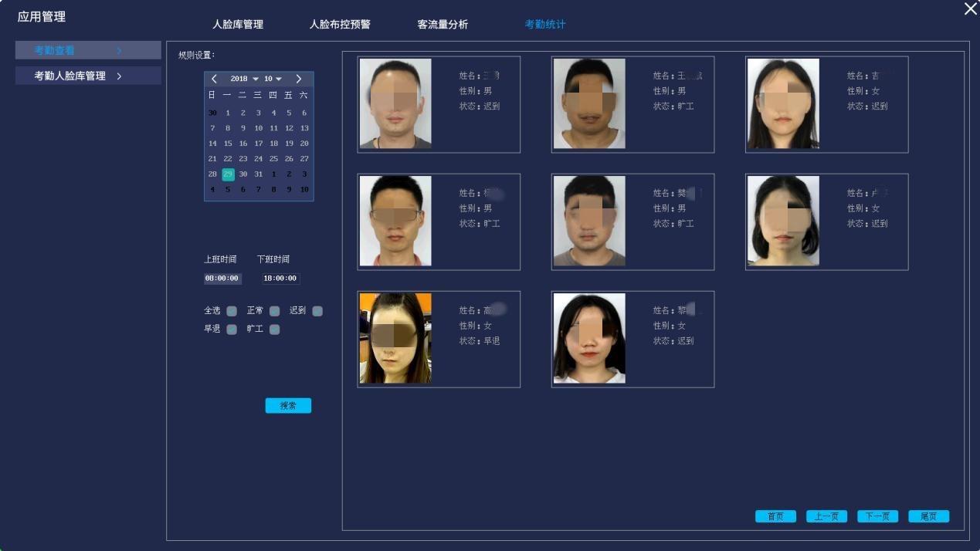Screen dimensions: 980x551
Task: Open first-row male photo marked 迟到
Action: pos(395,103)
